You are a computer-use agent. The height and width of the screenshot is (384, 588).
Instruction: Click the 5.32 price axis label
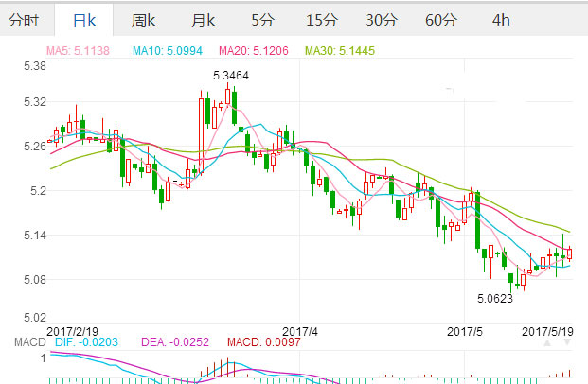(35, 102)
